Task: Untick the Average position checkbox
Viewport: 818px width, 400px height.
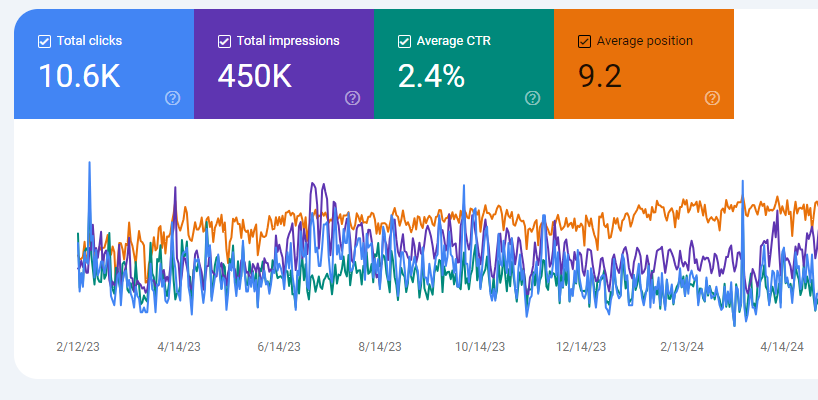Action: tap(584, 41)
